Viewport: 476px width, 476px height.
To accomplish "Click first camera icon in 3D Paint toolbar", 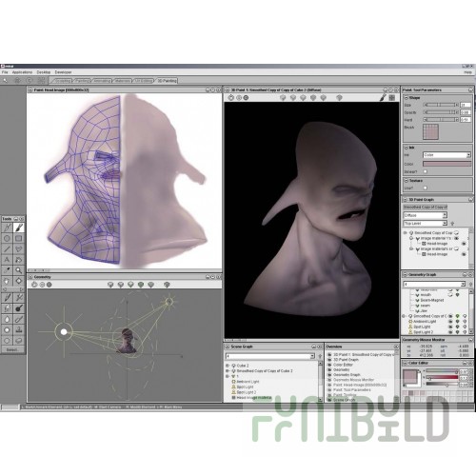I will click(231, 98).
